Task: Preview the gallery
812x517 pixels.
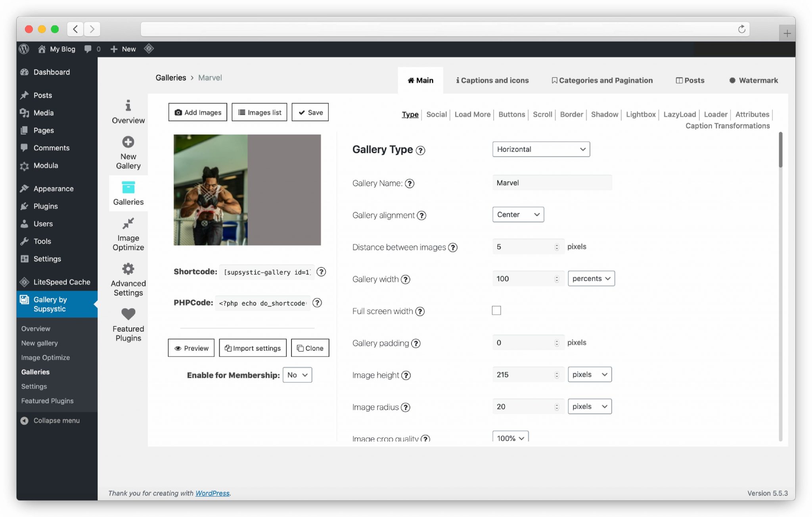Action: 191,348
